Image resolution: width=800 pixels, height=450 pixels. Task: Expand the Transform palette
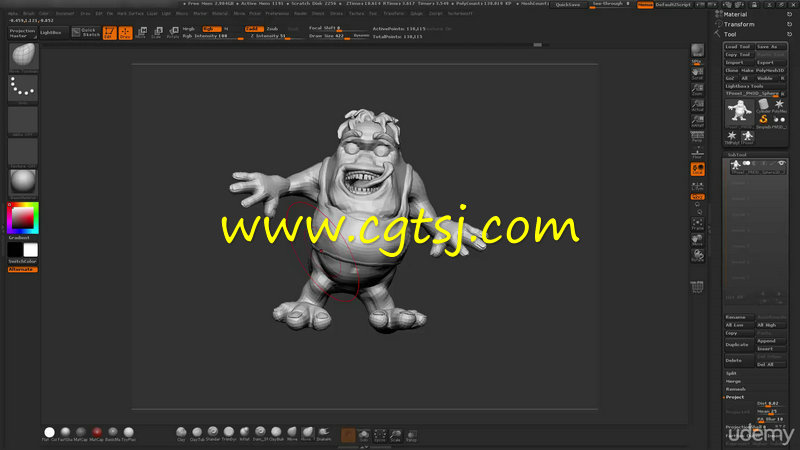(x=738, y=24)
